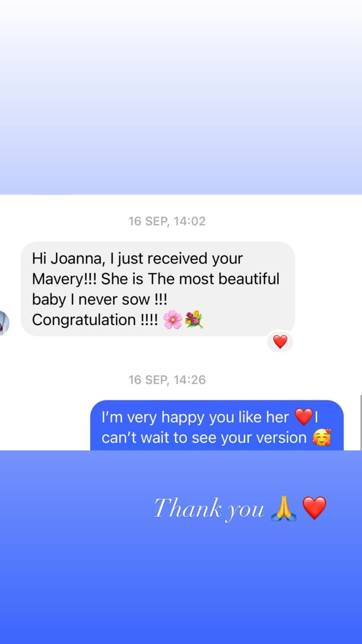Image resolution: width=362 pixels, height=644 pixels.
Task: Click the cursive "Thank you" text overlay
Action: (x=209, y=509)
